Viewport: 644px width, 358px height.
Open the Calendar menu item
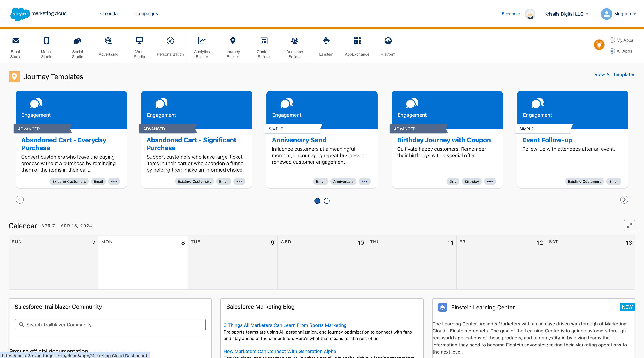click(x=109, y=13)
